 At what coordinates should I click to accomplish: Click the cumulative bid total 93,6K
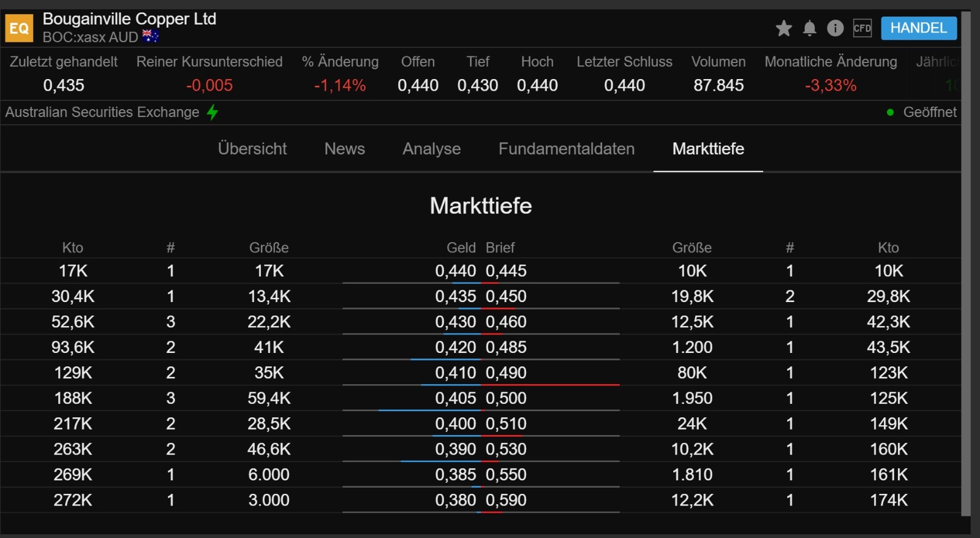click(73, 347)
